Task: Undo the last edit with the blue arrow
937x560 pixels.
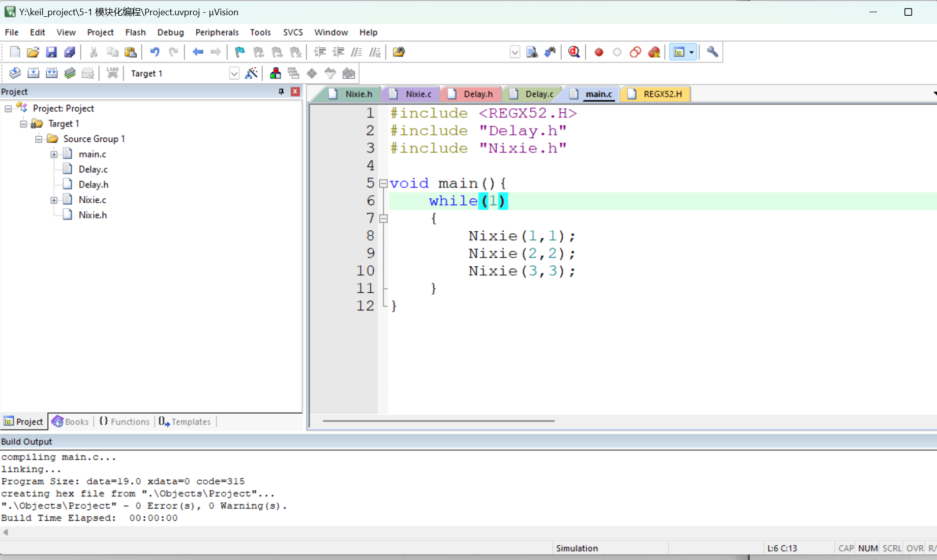Action: click(x=155, y=52)
